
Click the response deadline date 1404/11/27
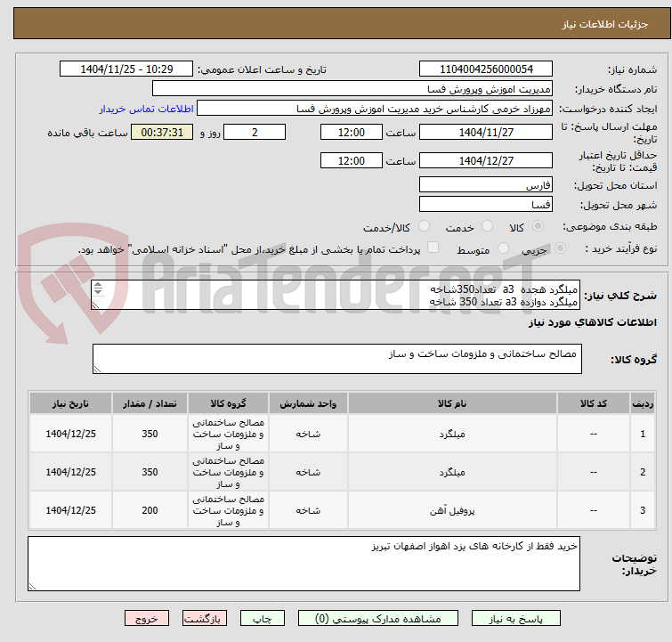click(486, 132)
